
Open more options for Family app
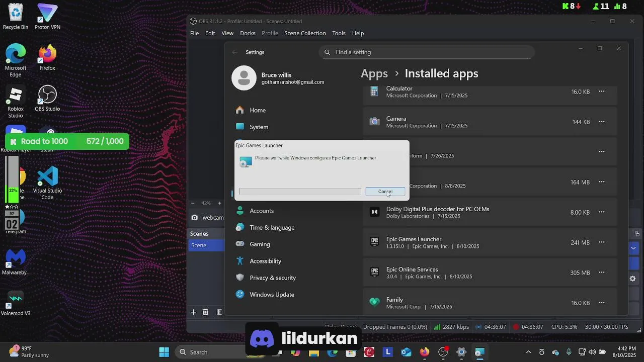click(601, 303)
